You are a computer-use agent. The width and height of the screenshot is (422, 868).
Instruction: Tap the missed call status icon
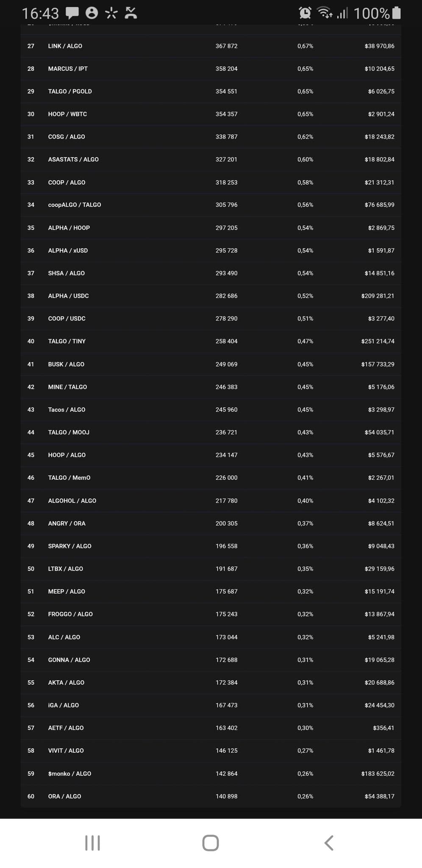(131, 13)
